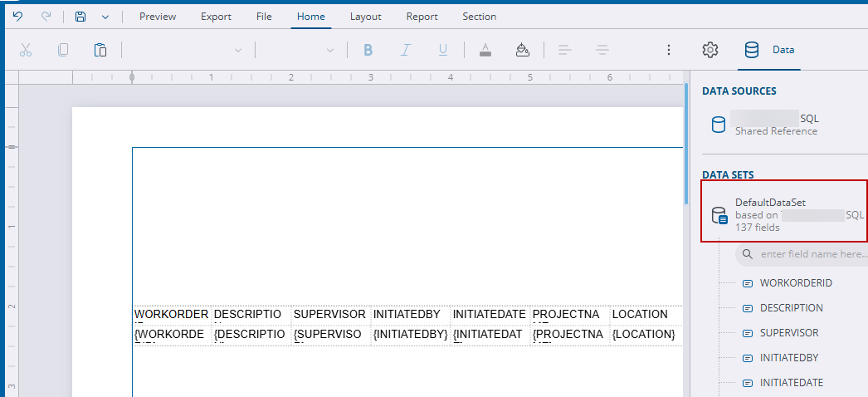This screenshot has width=868, height=397.
Task: Click the text color icon
Action: pos(485,50)
